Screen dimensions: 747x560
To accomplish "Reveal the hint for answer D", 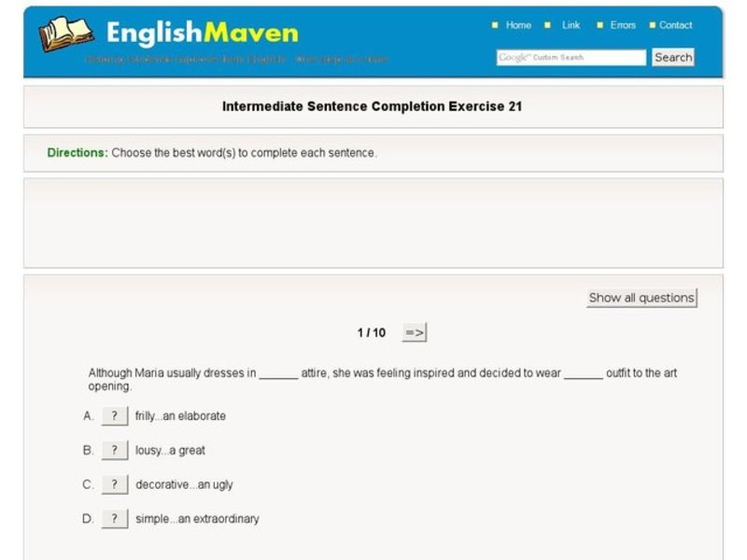I will 114,518.
